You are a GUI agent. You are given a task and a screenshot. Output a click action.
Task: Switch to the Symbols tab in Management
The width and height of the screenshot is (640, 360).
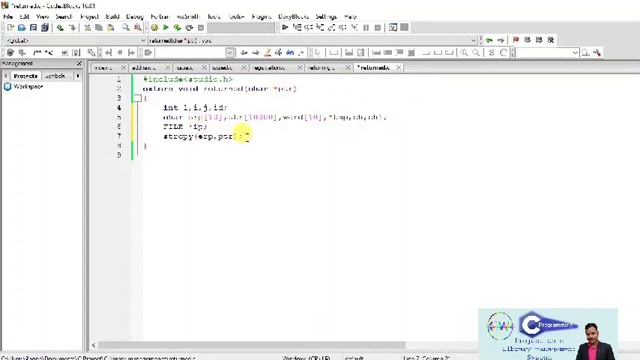[55, 76]
